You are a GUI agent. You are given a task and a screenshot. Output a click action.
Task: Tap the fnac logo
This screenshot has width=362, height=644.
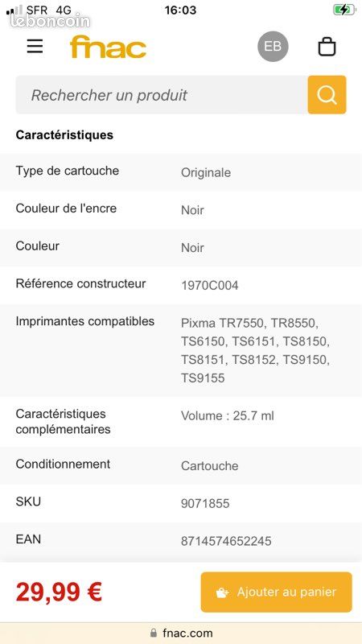pos(108,47)
